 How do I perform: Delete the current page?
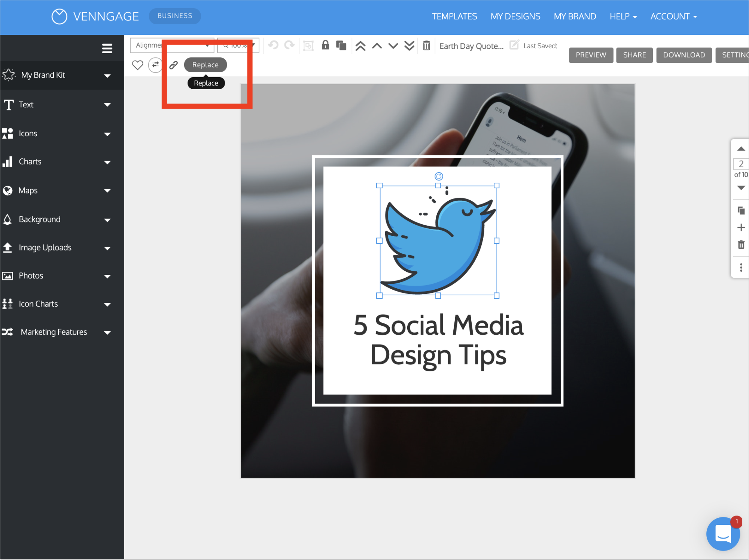coord(741,245)
